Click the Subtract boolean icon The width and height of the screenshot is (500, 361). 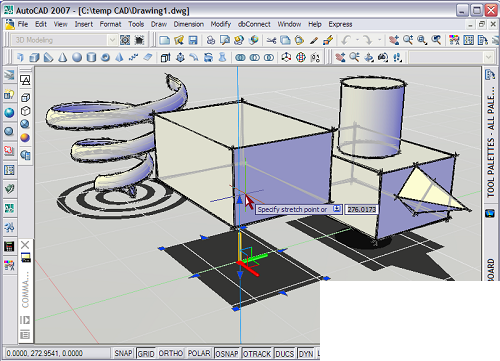coord(255,58)
